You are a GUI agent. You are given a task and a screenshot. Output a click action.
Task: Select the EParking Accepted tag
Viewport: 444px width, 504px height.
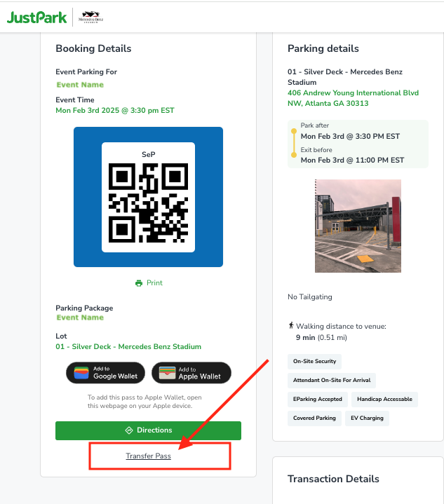318,400
